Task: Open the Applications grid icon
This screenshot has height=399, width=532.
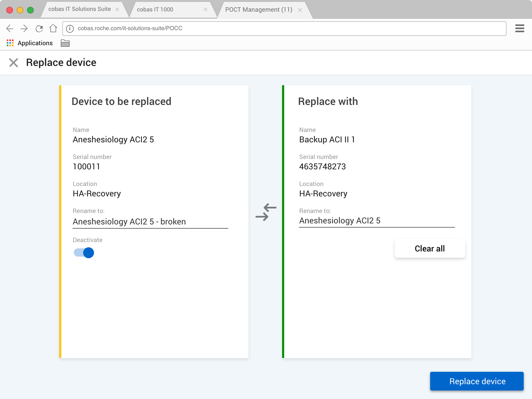Action: coord(10,43)
